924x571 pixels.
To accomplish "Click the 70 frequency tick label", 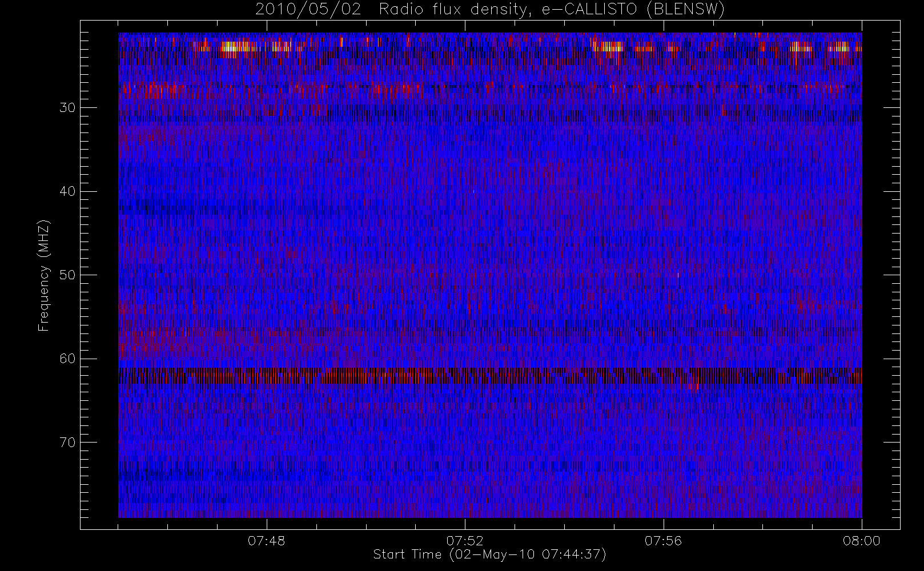I will coord(67,443).
